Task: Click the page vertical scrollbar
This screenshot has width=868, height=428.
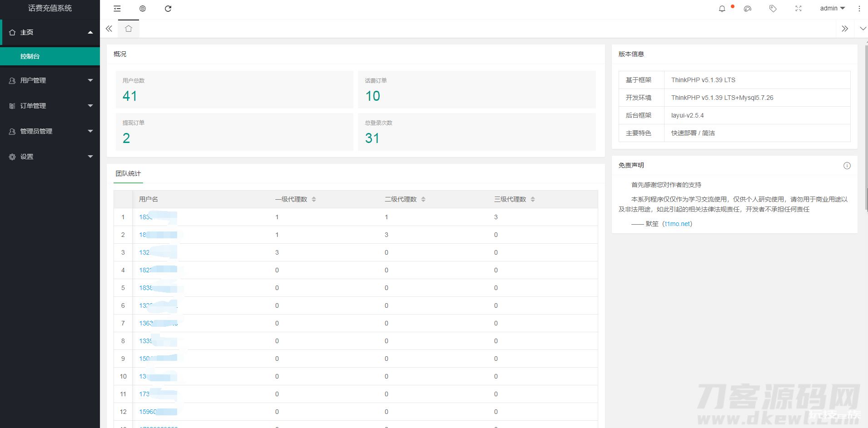Action: click(x=866, y=127)
